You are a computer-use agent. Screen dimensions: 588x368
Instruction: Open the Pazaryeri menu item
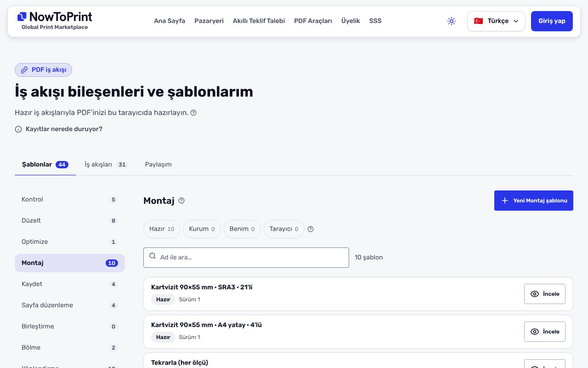click(209, 21)
